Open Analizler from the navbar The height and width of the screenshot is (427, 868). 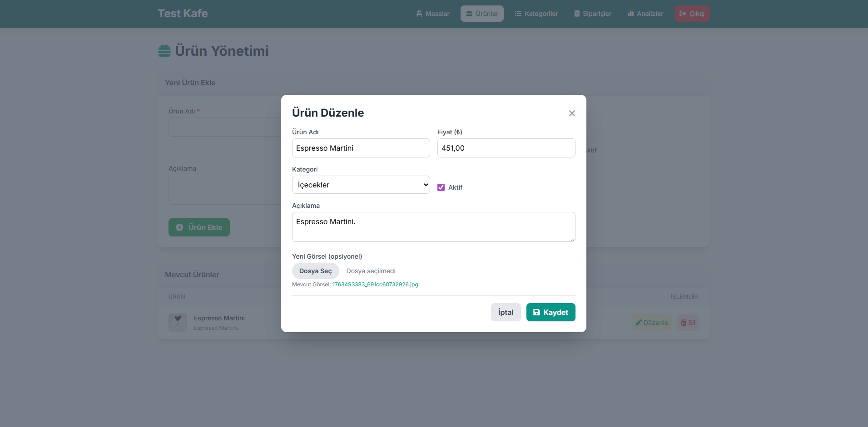[645, 14]
